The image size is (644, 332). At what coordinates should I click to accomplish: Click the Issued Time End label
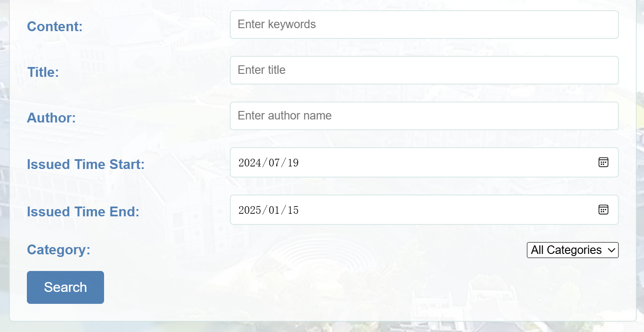click(83, 212)
